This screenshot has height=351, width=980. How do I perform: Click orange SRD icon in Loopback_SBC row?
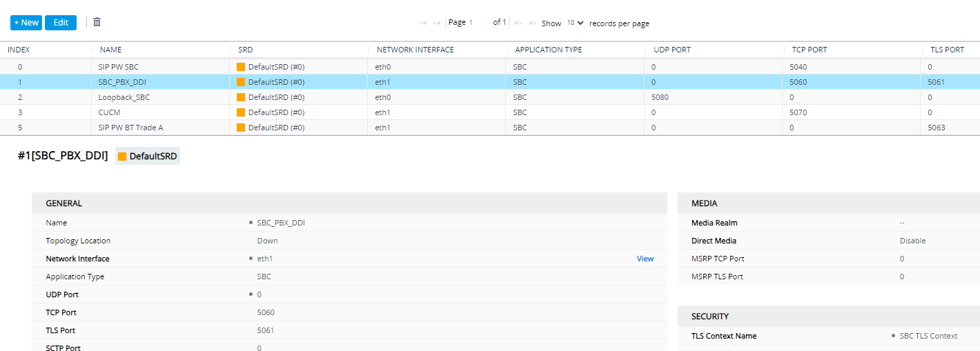point(241,97)
